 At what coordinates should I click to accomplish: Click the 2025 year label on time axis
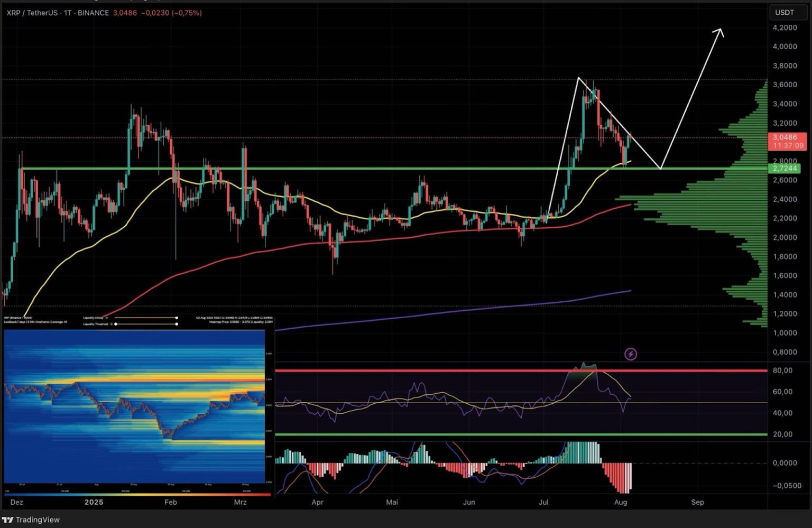coord(94,502)
